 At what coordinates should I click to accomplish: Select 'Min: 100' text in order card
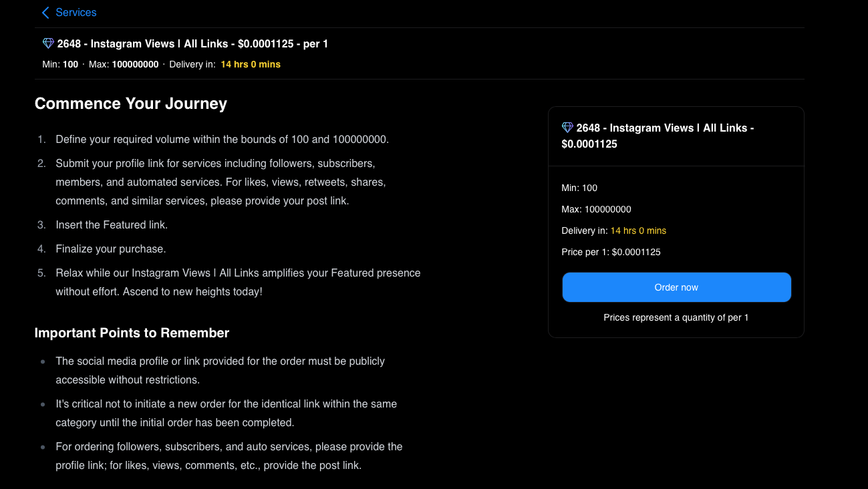(x=579, y=188)
